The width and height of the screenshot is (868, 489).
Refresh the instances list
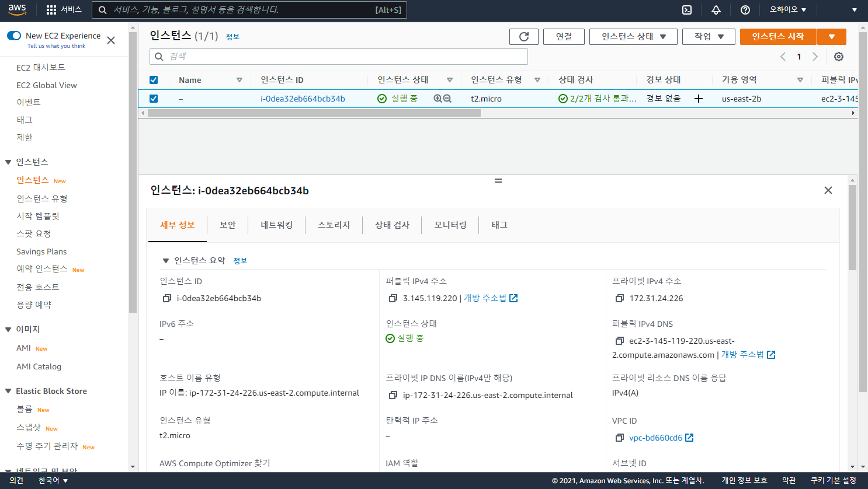pos(524,37)
